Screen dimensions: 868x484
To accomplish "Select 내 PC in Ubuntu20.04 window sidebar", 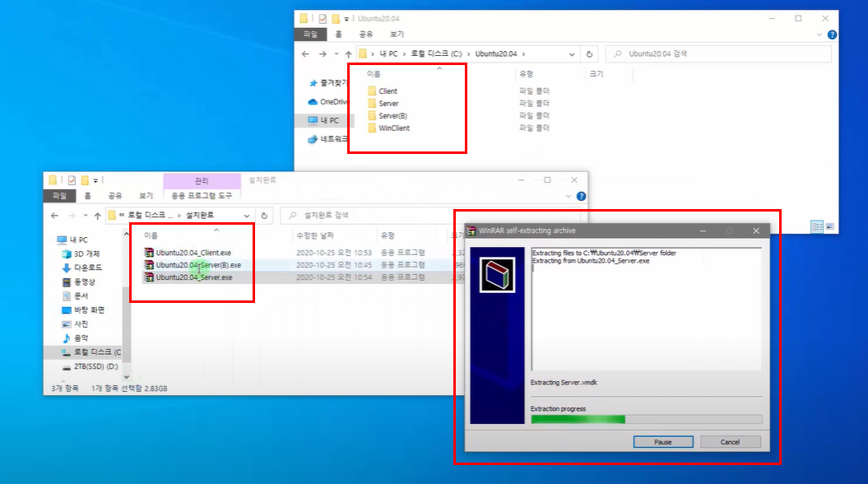I will coord(323,120).
